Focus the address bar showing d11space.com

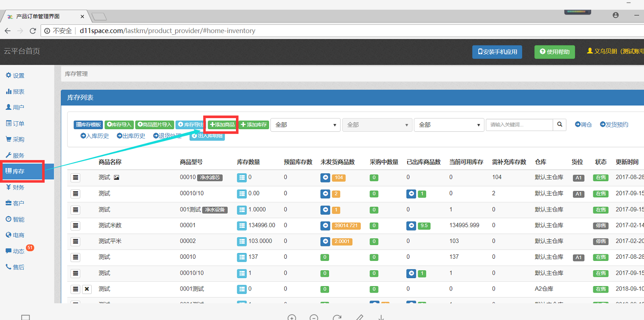(x=342, y=31)
